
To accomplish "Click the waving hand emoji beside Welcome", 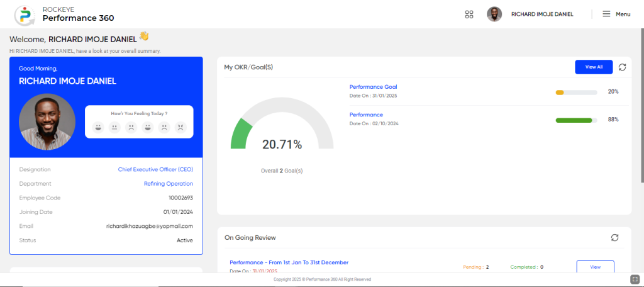I will [144, 36].
